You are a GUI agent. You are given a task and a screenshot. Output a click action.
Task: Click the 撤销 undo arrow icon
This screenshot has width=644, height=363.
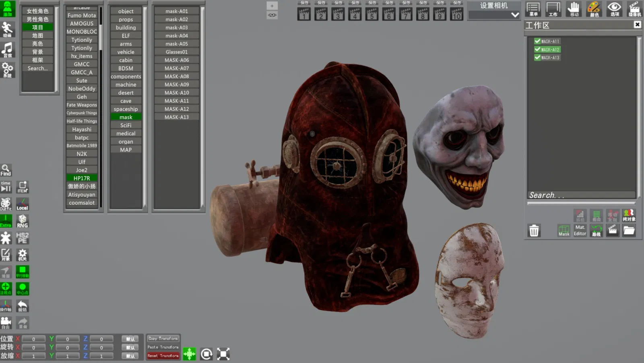click(23, 306)
